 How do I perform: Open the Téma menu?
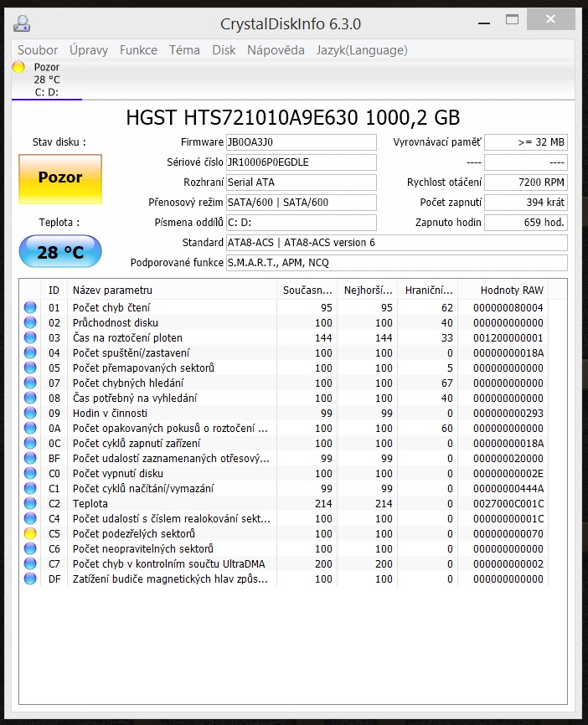tap(184, 50)
